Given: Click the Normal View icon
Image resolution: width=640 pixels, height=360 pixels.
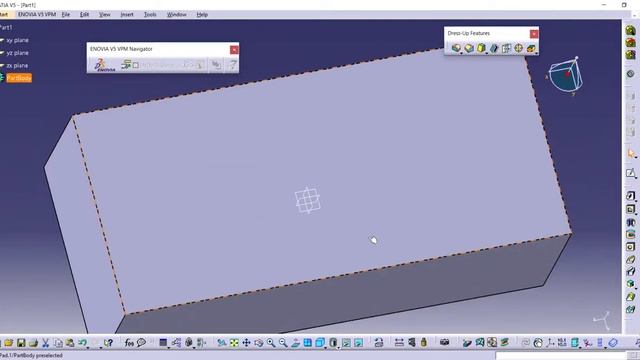Looking at the screenshot, I should (x=295, y=343).
